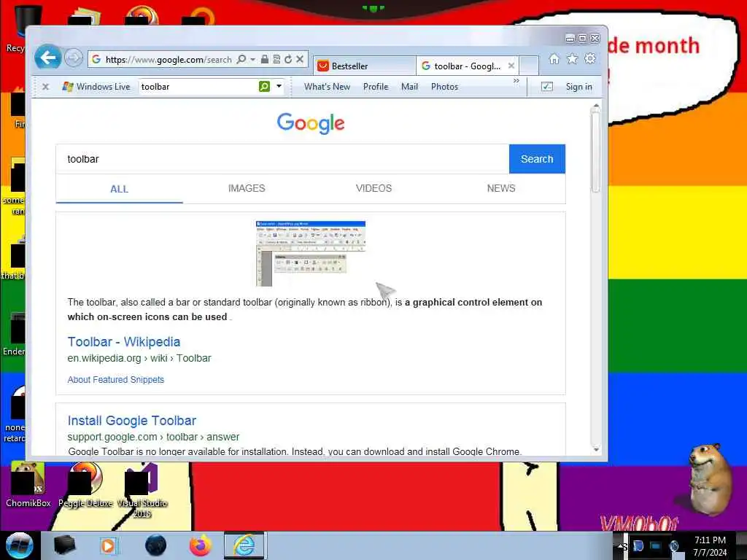Click the form fill checkbox icon
747x560 pixels.
(547, 87)
